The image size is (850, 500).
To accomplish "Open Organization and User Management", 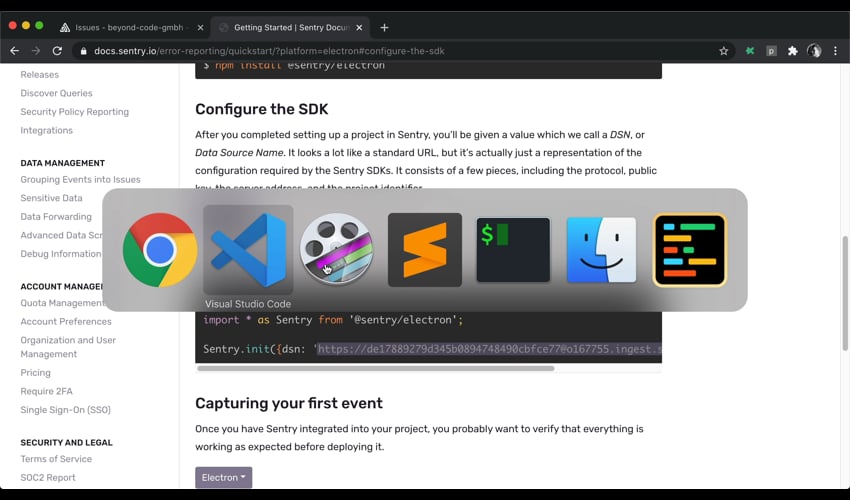I will tap(68, 347).
